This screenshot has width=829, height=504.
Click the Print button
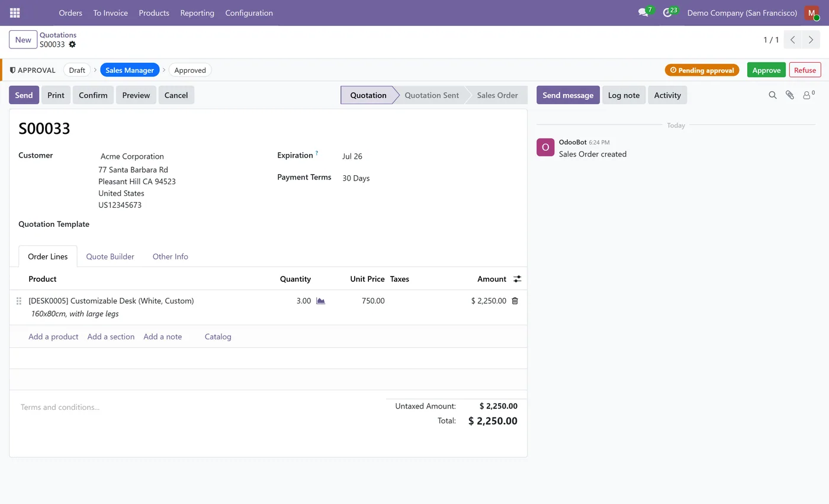pyautogui.click(x=56, y=95)
